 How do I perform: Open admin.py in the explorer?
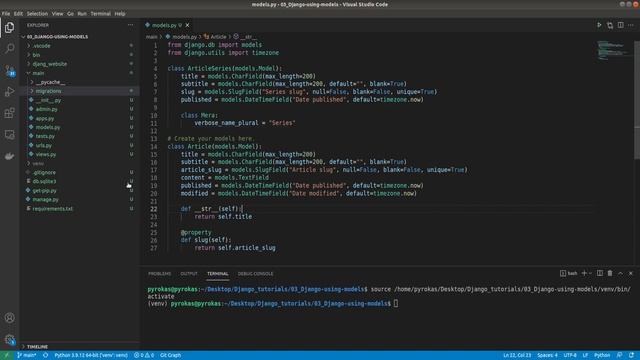[x=47, y=109]
